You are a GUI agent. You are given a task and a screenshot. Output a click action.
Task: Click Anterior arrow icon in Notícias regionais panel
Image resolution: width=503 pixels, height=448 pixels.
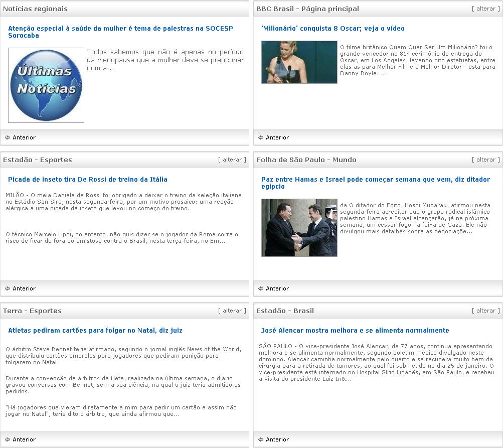[x=8, y=137]
